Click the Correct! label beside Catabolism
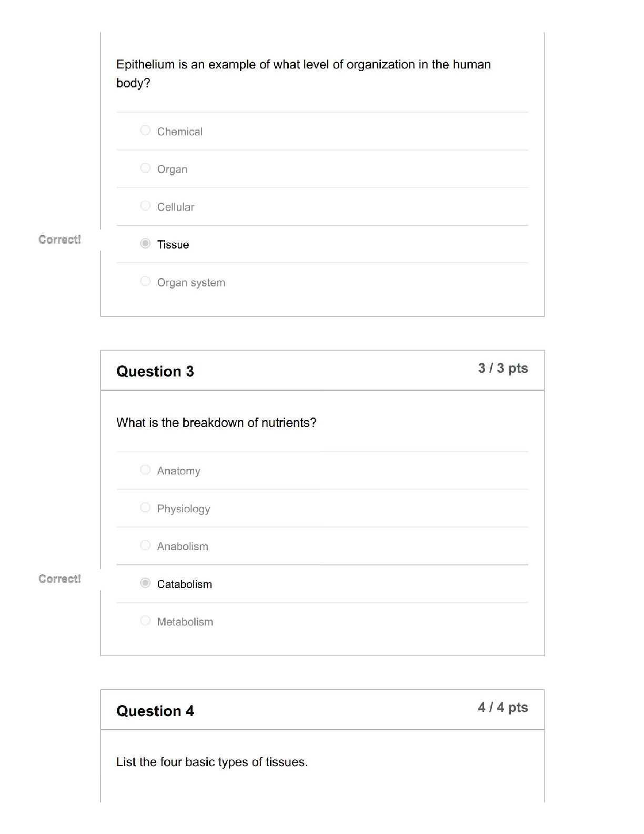The image size is (644, 834). point(59,579)
